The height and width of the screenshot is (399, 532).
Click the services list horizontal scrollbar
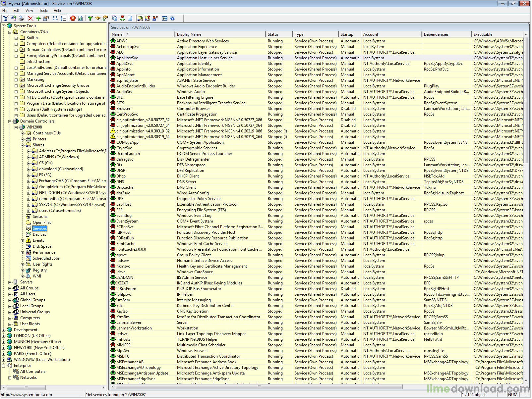[x=259, y=387]
